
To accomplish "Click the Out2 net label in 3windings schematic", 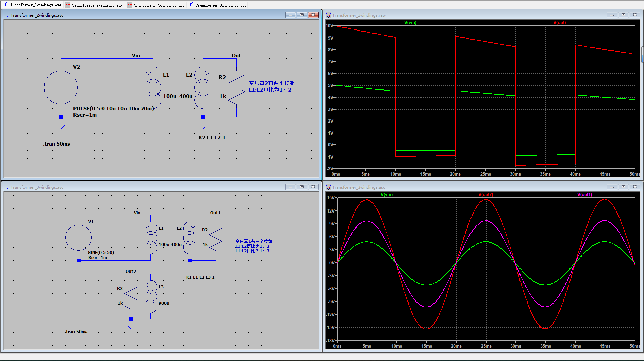I will tap(131, 271).
